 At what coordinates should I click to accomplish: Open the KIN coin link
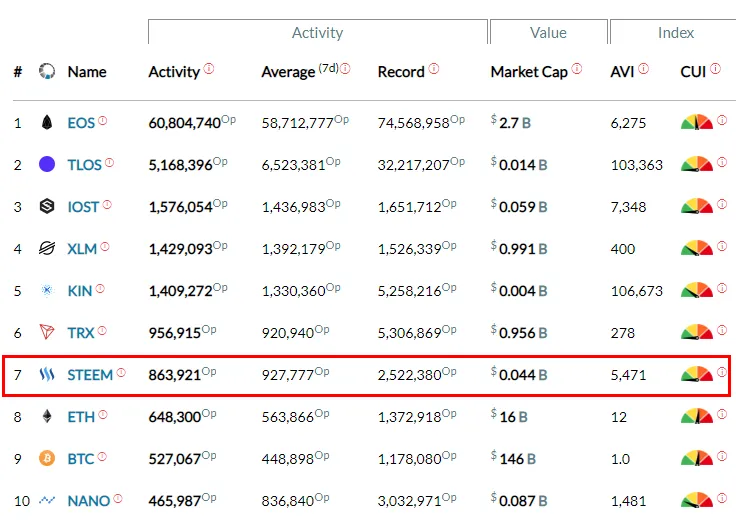tap(80, 291)
